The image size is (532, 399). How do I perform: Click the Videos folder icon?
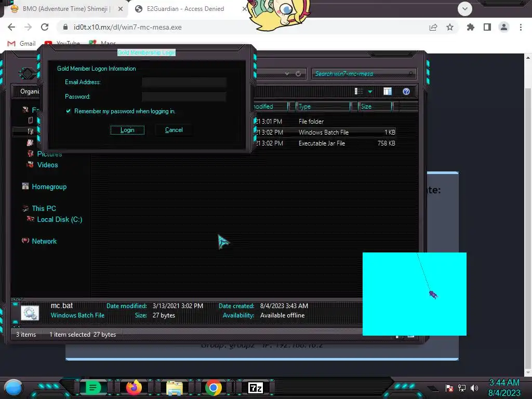pos(30,165)
